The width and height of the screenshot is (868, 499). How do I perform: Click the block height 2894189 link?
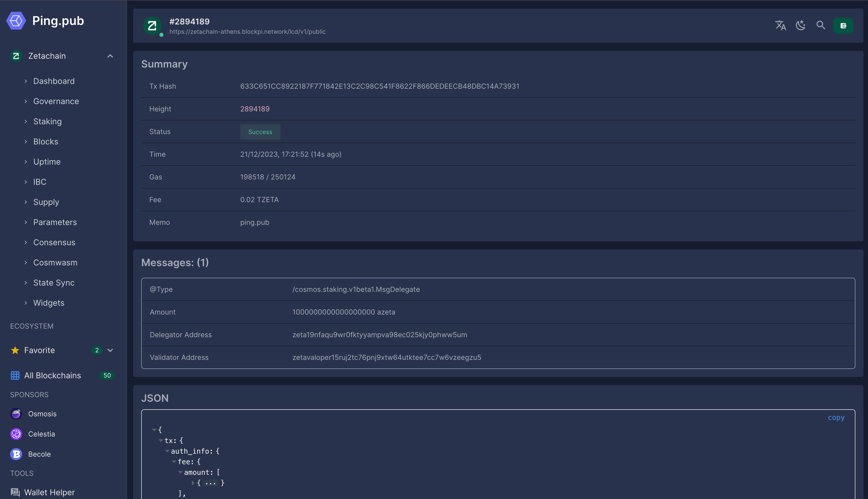click(x=254, y=109)
